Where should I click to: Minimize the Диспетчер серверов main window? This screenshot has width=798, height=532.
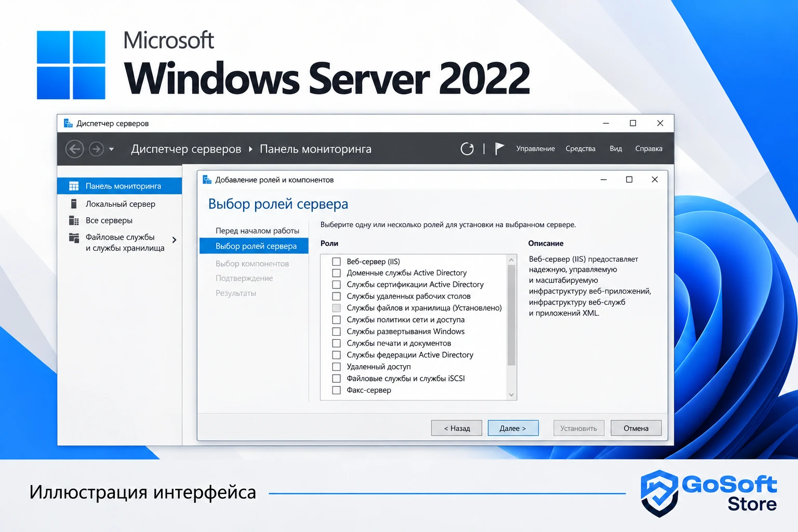click(x=606, y=123)
